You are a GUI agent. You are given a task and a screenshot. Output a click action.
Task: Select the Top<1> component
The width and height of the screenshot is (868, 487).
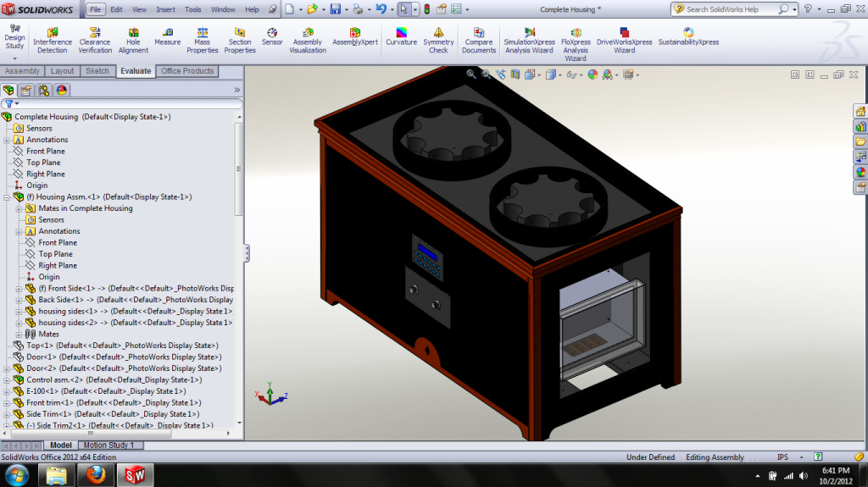click(x=122, y=346)
